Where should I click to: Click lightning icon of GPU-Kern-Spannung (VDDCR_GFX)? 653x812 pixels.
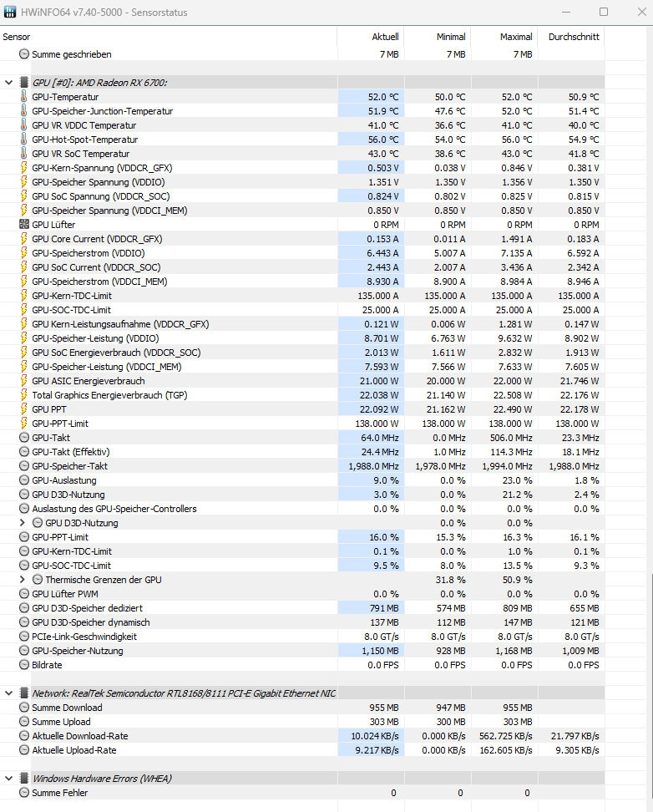(24, 168)
